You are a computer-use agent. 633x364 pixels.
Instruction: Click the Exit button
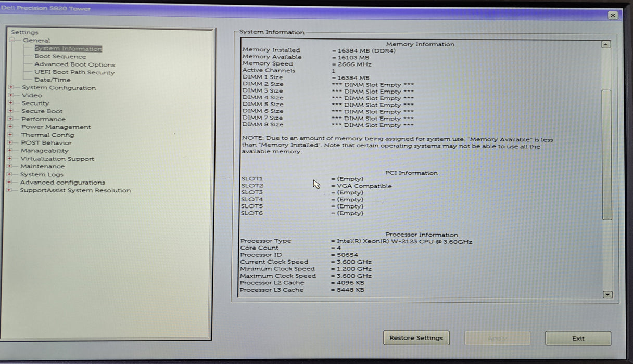[x=577, y=338]
